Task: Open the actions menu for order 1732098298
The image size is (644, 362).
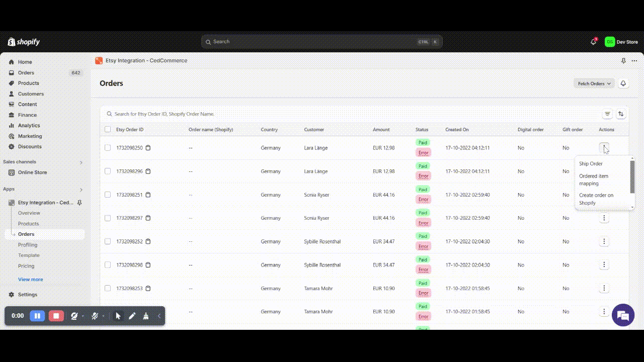Action: click(x=604, y=265)
